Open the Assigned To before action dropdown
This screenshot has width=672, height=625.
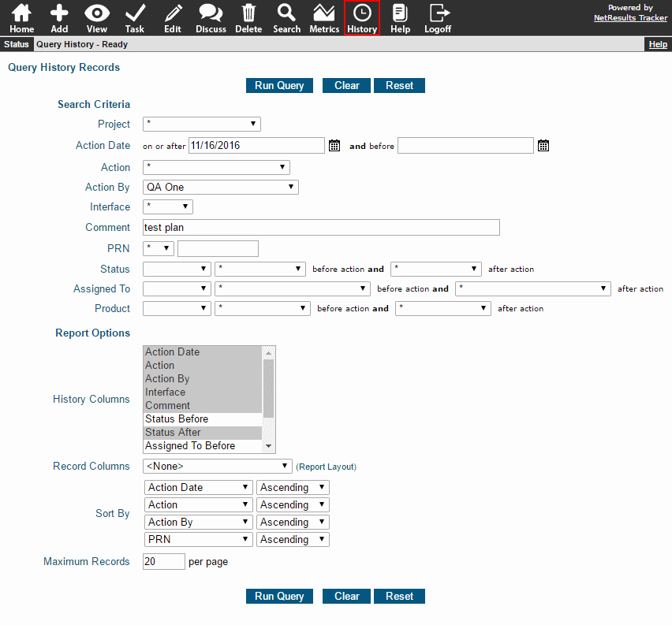293,288
